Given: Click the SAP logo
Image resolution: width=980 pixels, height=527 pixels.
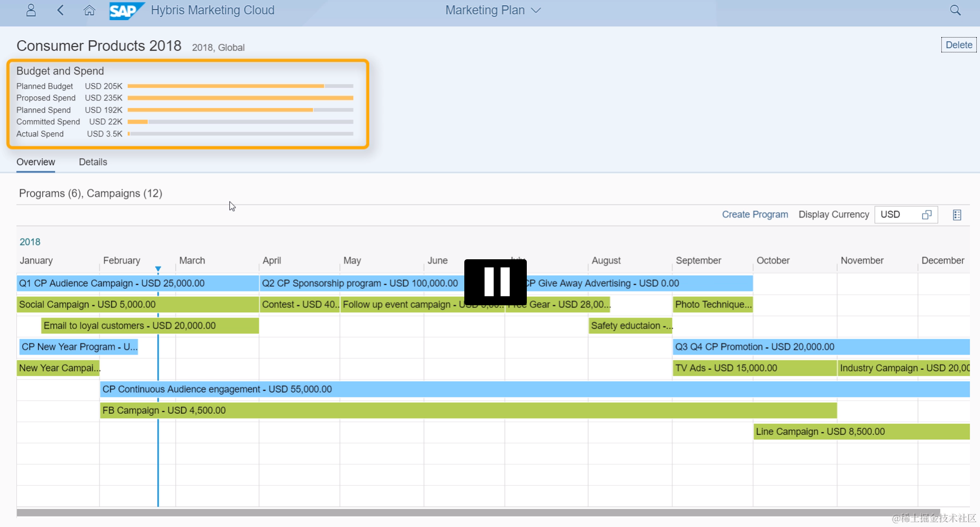Looking at the screenshot, I should click(x=126, y=11).
